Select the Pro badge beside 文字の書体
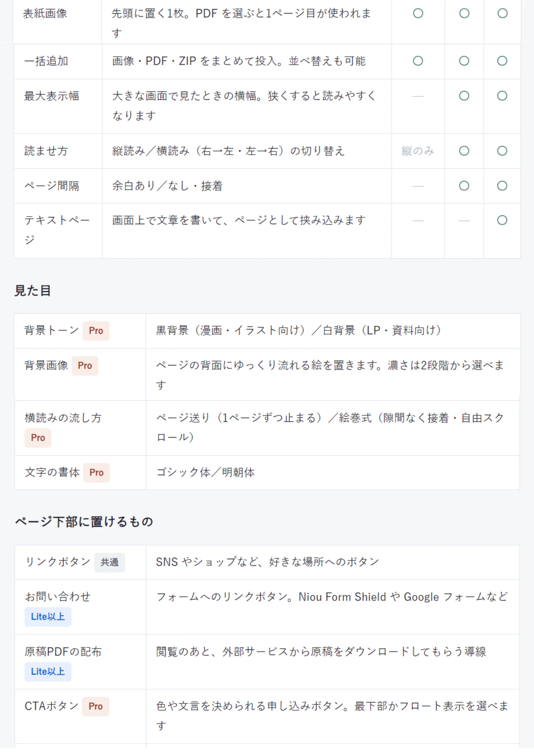Image resolution: width=534 pixels, height=756 pixels. click(x=97, y=472)
